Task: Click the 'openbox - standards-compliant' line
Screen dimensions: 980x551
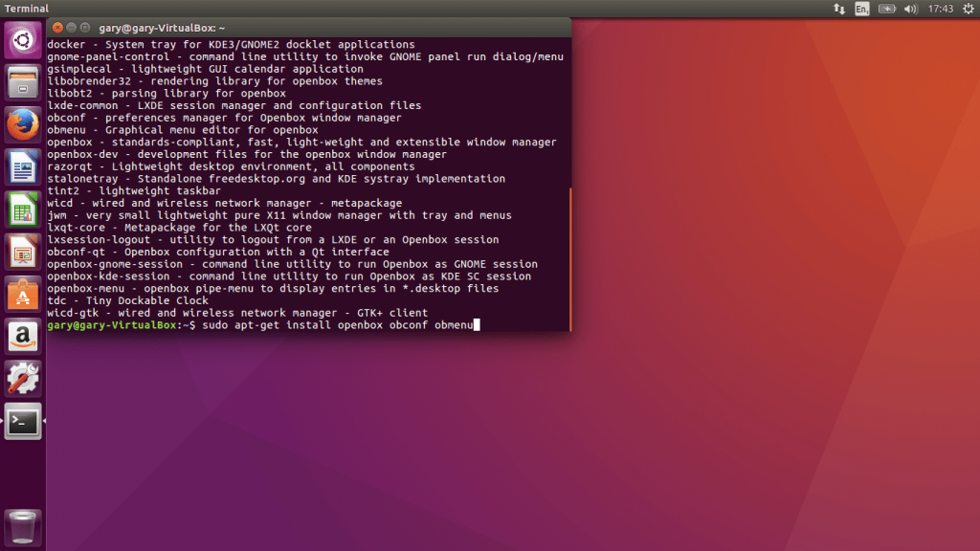Action: [301, 142]
